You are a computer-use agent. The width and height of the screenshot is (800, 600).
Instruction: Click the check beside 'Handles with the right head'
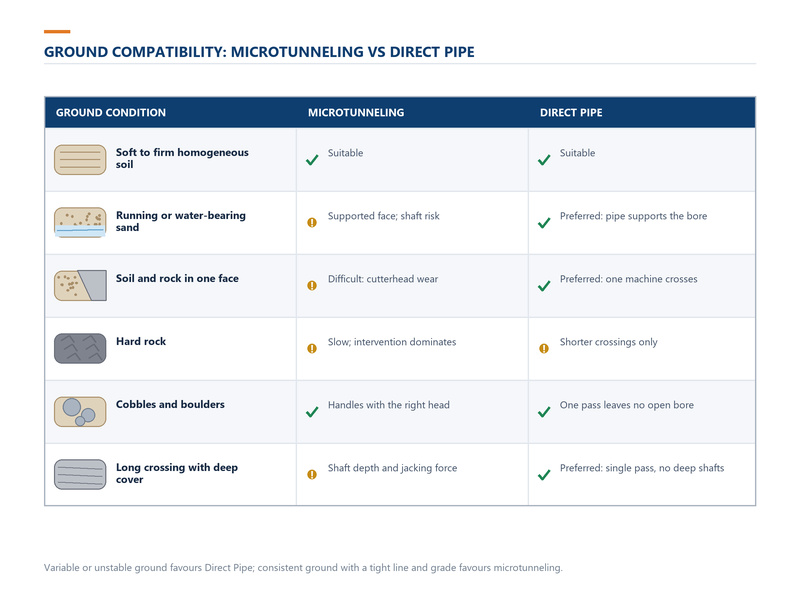pos(312,412)
